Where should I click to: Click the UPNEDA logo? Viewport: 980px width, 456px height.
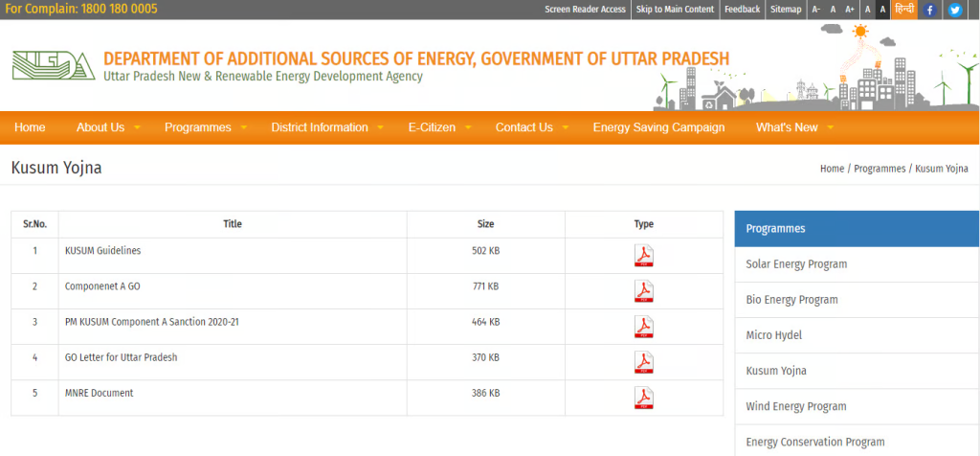coord(54,66)
